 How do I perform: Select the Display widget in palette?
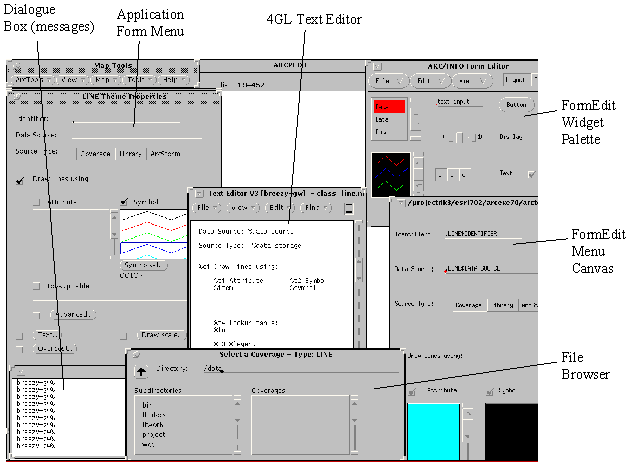(511, 137)
